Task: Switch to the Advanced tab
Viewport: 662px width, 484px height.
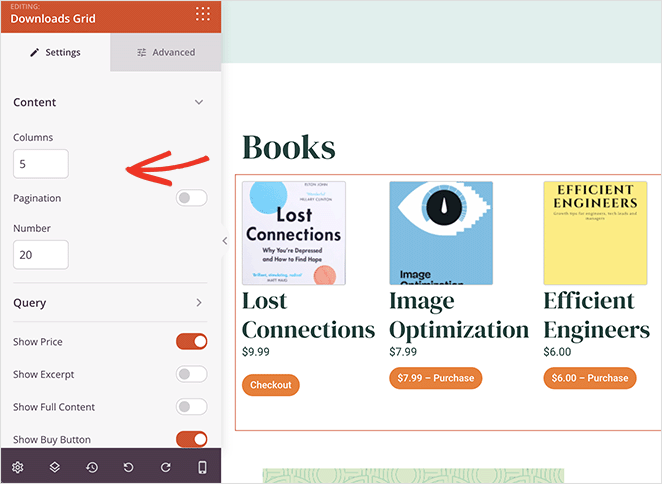Action: [166, 52]
